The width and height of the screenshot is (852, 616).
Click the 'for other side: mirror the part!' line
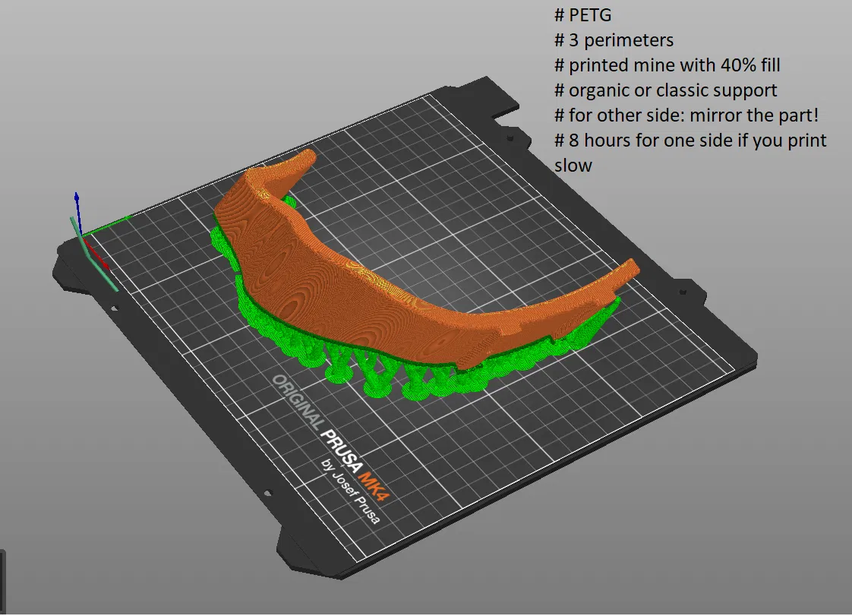tap(686, 115)
